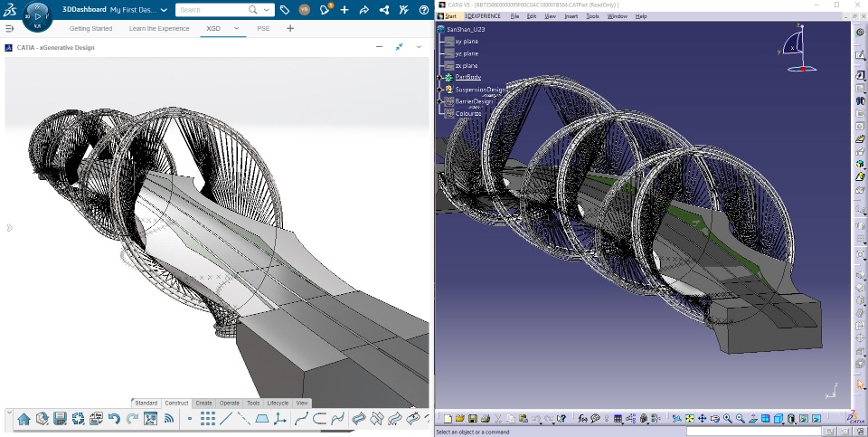Select the Plane tool in Construct toolbar
The image size is (868, 437).
pyautogui.click(x=262, y=419)
